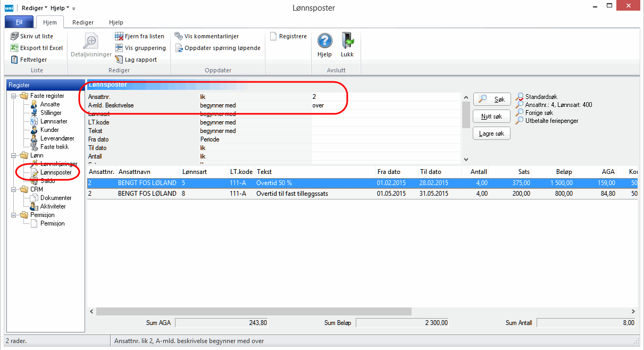This screenshot has width=644, height=350.
Task: Click the Lagre søk button
Action: 491,134
